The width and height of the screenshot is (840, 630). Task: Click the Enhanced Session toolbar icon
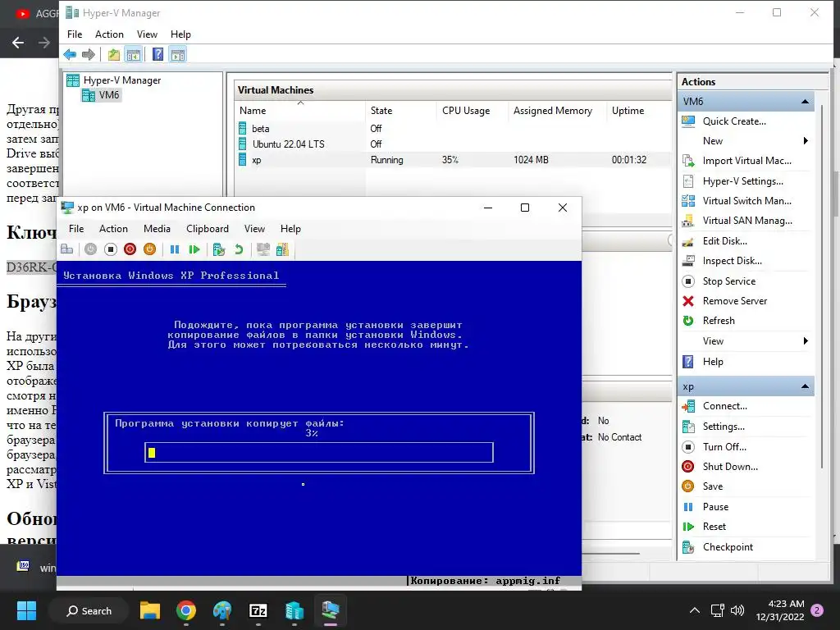pyautogui.click(x=263, y=249)
